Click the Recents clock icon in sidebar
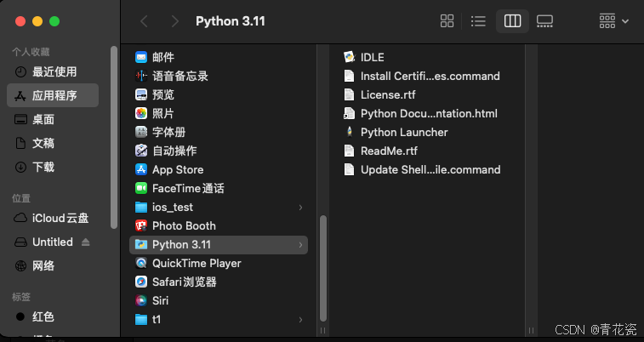Viewport: 644px width, 342px height. click(x=20, y=71)
